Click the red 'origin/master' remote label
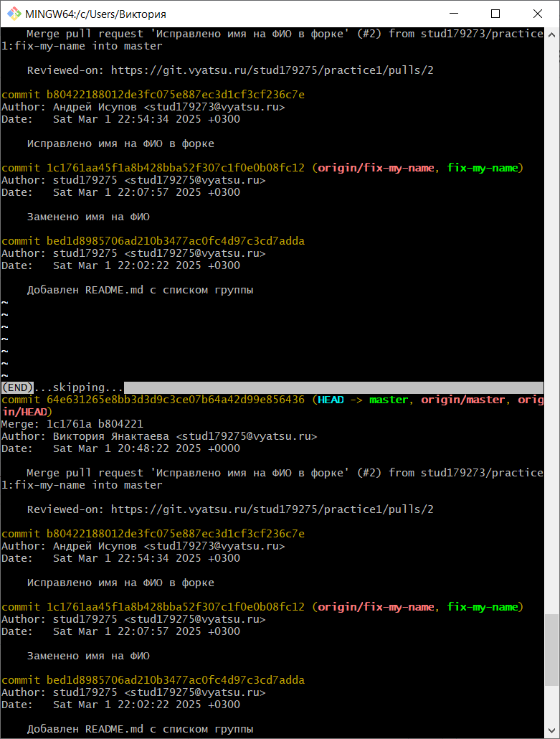The height and width of the screenshot is (739, 560). [462, 400]
